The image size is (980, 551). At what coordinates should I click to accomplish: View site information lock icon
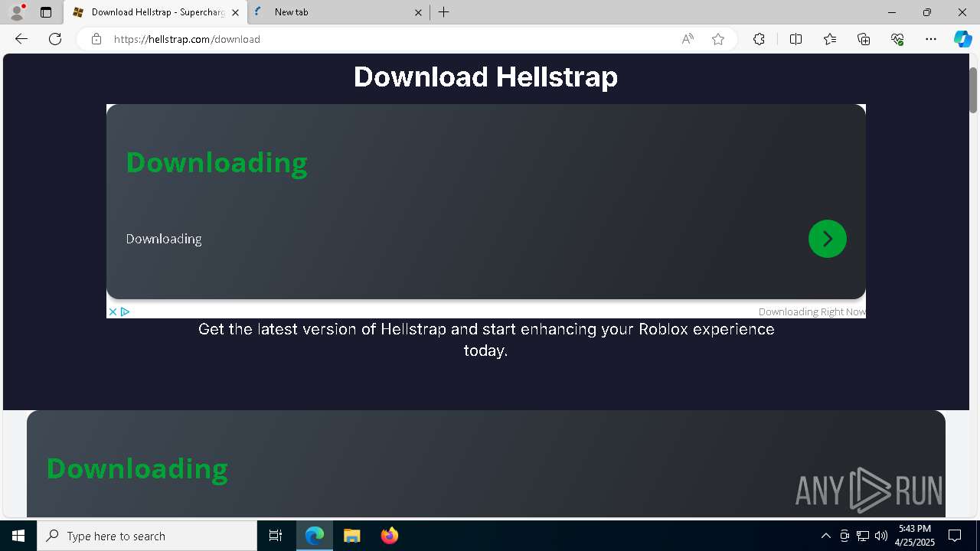tap(96, 39)
